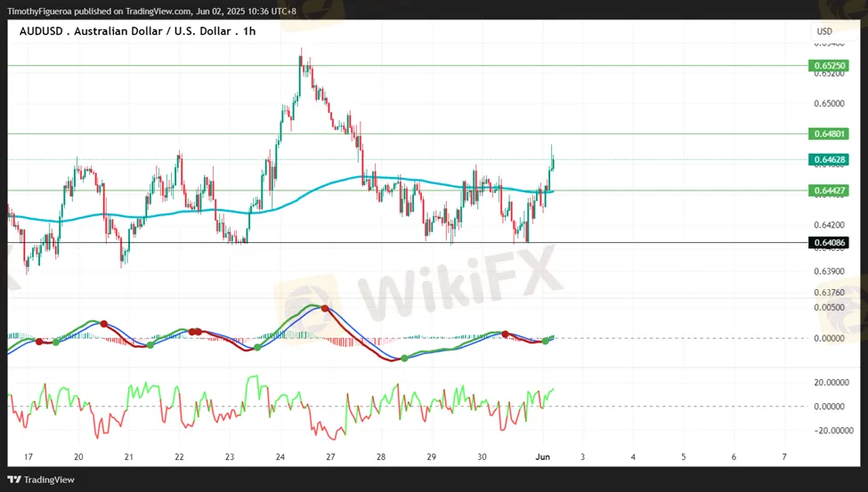This screenshot has width=868, height=492.
Task: Click the black 0.64086 support label
Action: pyautogui.click(x=828, y=243)
